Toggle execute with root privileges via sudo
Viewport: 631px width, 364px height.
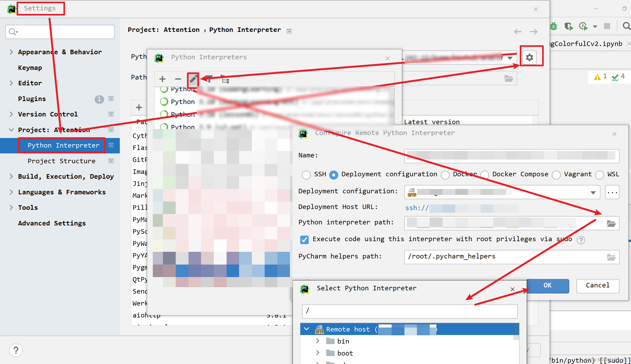[304, 240]
